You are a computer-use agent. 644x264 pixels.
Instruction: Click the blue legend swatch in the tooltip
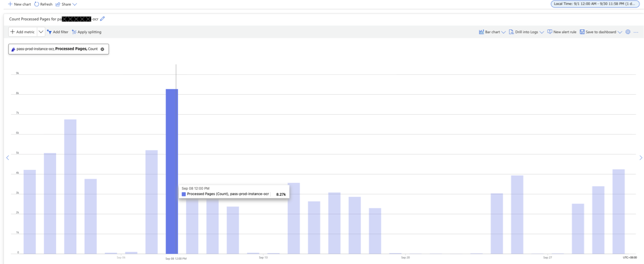tap(184, 194)
